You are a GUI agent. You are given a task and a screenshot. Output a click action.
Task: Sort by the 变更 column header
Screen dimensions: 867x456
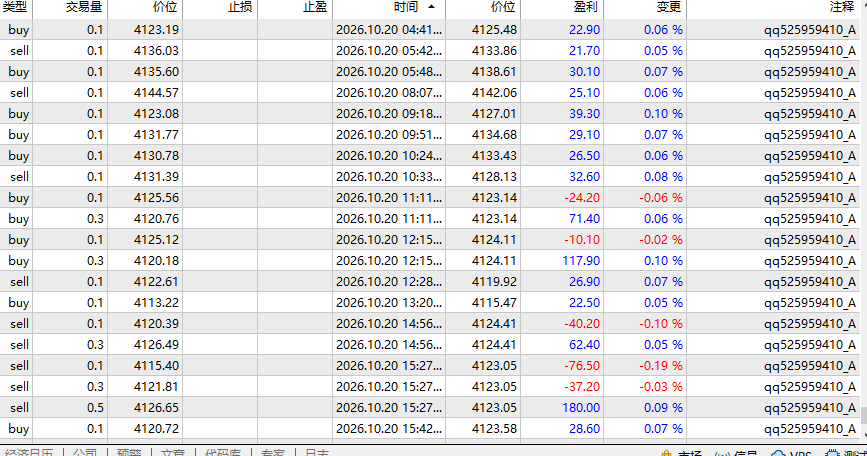tap(645, 7)
